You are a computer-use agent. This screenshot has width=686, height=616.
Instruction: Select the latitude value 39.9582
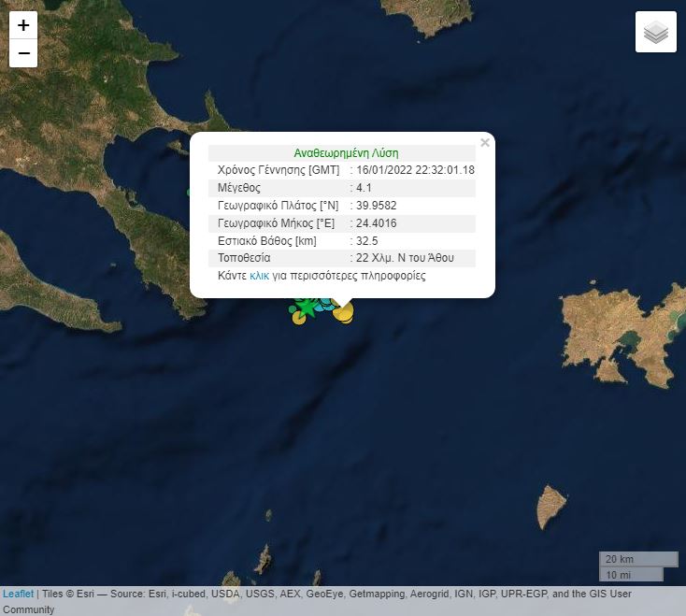pos(377,206)
